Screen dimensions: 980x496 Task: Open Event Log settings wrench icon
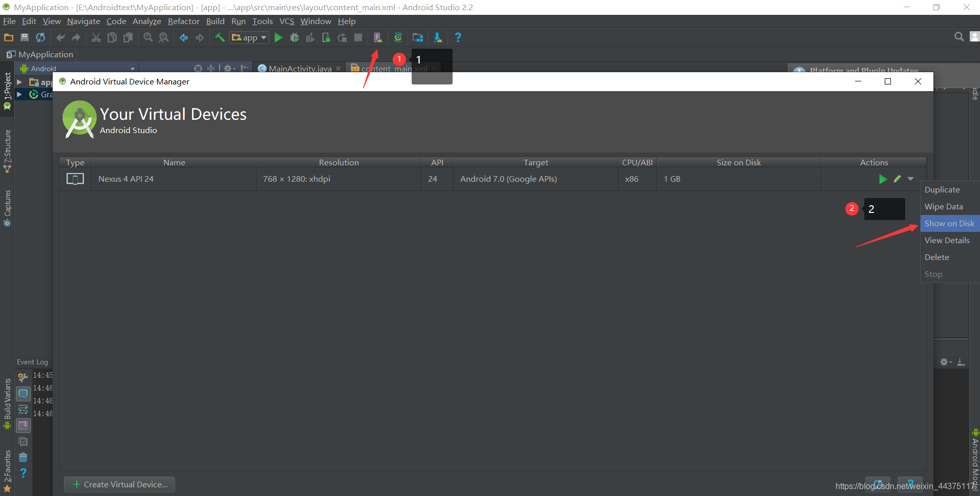pyautogui.click(x=23, y=378)
